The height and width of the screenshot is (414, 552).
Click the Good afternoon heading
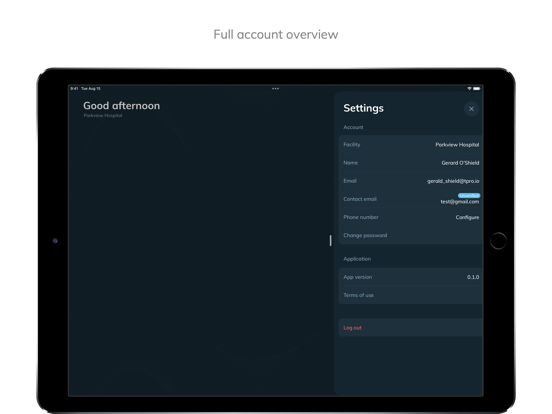[x=121, y=106]
